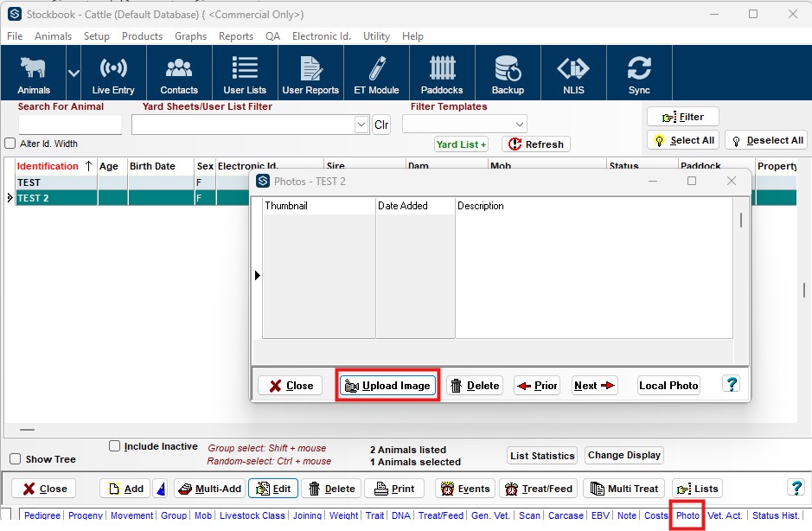Open the Lists button
Viewport: 812px width, 531px height.
[x=698, y=489]
